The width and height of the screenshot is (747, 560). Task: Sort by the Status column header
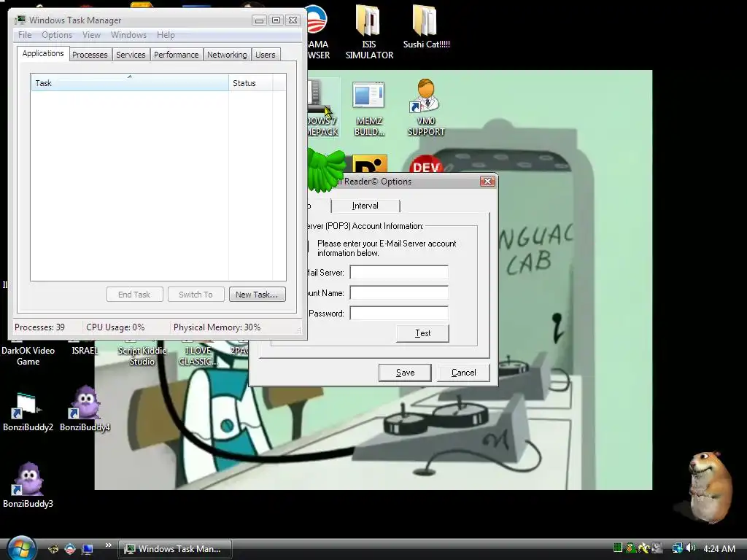pos(251,83)
